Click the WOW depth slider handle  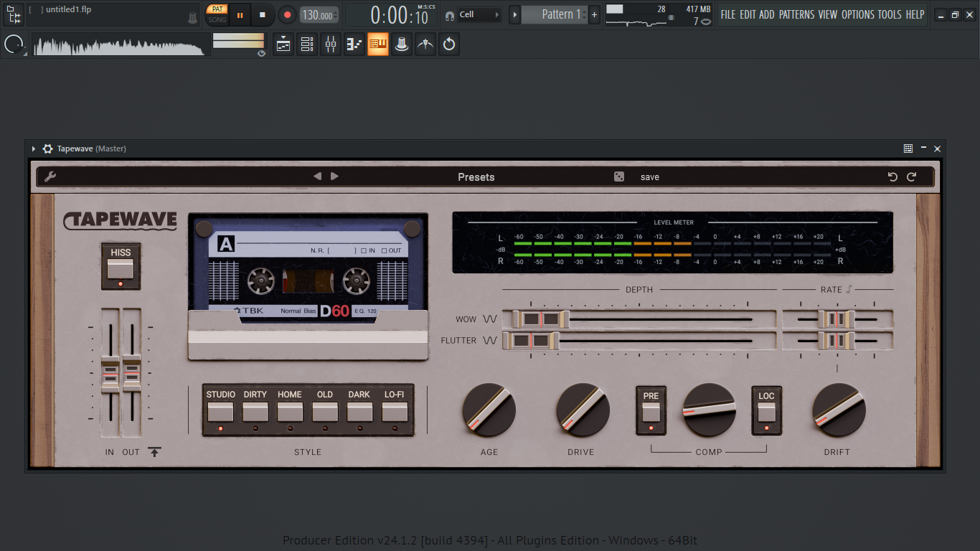point(540,319)
